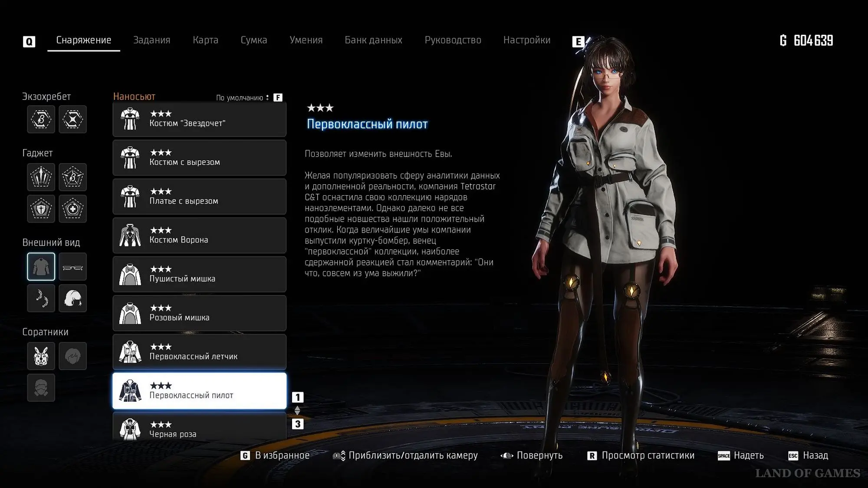The image size is (868, 488).
Task: Open the Сумка tab
Action: 254,40
